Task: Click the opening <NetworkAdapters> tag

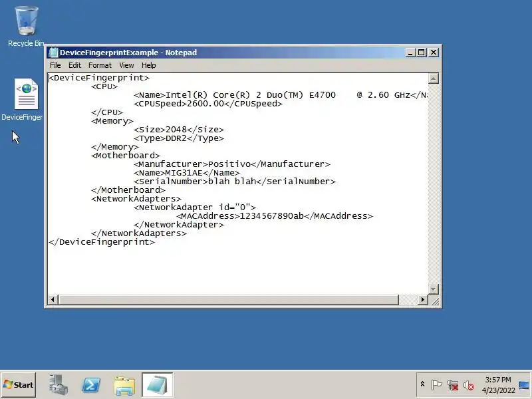Action: pyautogui.click(x=136, y=199)
